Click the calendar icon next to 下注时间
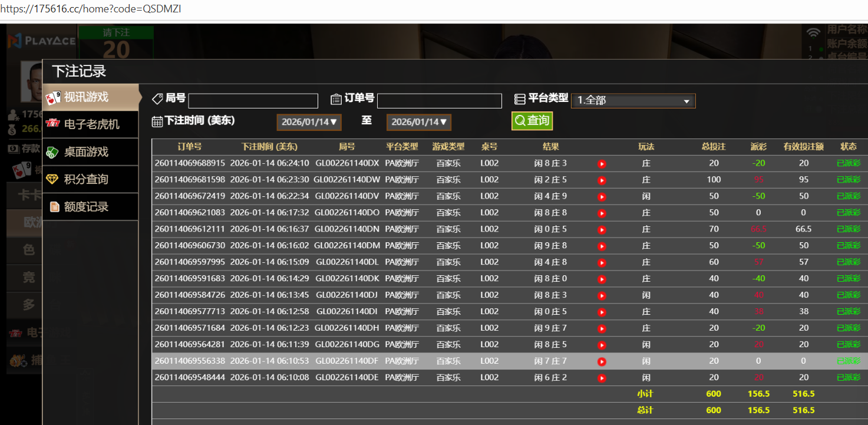Image resolution: width=868 pixels, height=425 pixels. click(x=157, y=121)
